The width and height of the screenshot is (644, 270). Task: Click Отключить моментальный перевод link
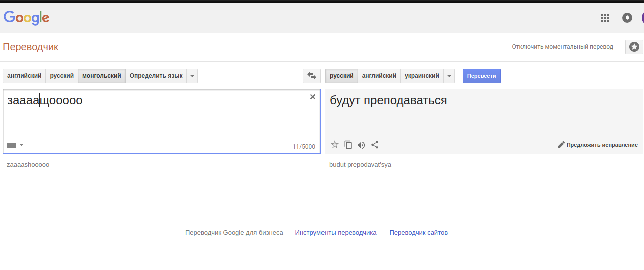click(562, 47)
